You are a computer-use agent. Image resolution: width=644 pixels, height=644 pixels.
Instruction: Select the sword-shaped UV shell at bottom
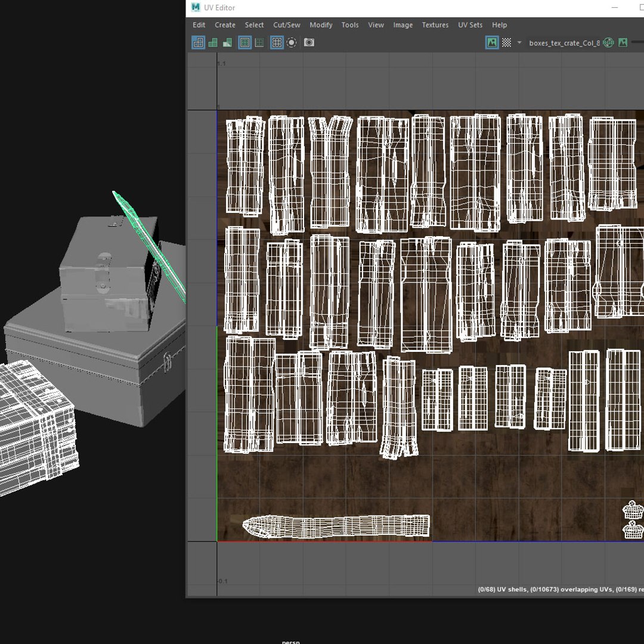click(x=336, y=526)
